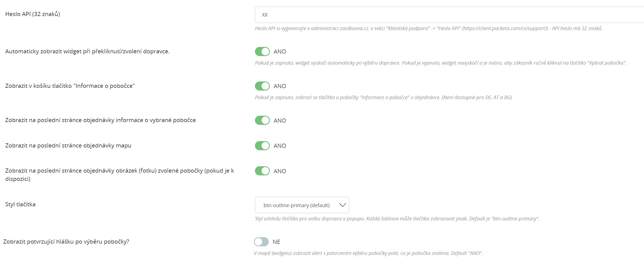Click the ANO label beside the branch photo toggle
This screenshot has height=277, width=644.
click(280, 171)
